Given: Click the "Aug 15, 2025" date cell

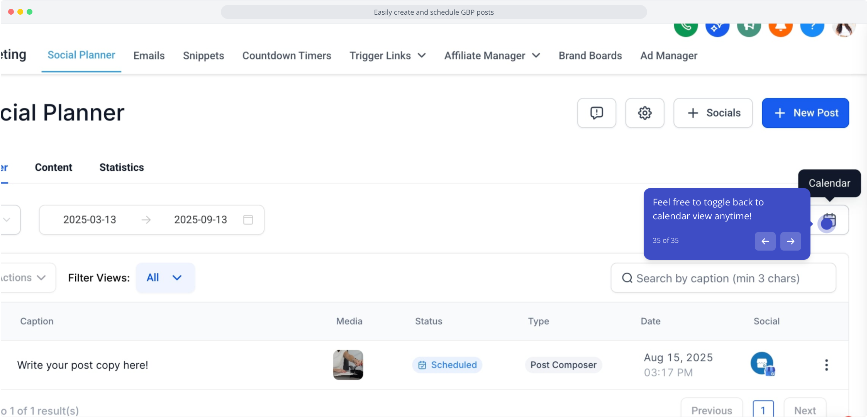Looking at the screenshot, I should pyautogui.click(x=678, y=358).
